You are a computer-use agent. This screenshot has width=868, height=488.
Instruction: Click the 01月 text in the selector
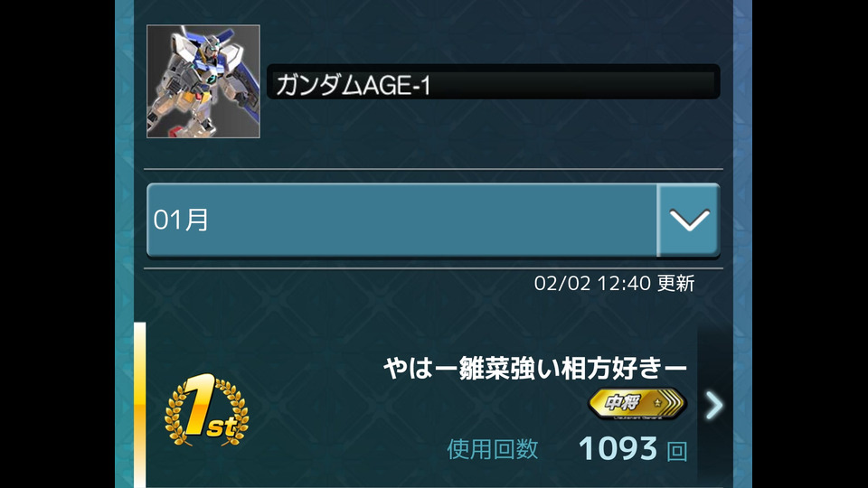[181, 221]
